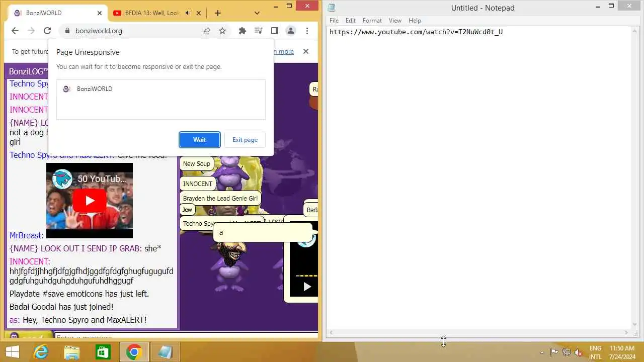Select BonziWORLD entry in unresponsive list
Viewport: 644px width, 362px height.
(x=160, y=89)
